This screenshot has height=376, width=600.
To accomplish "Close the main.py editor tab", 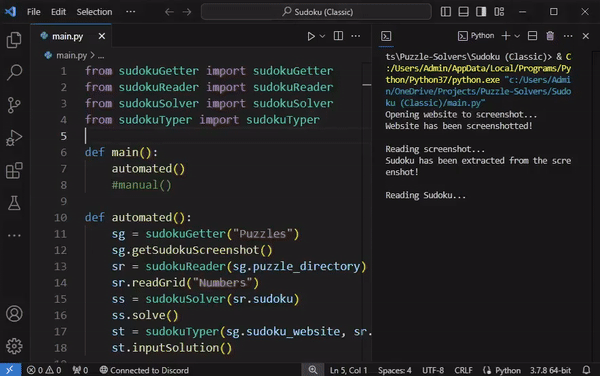I will tap(102, 36).
